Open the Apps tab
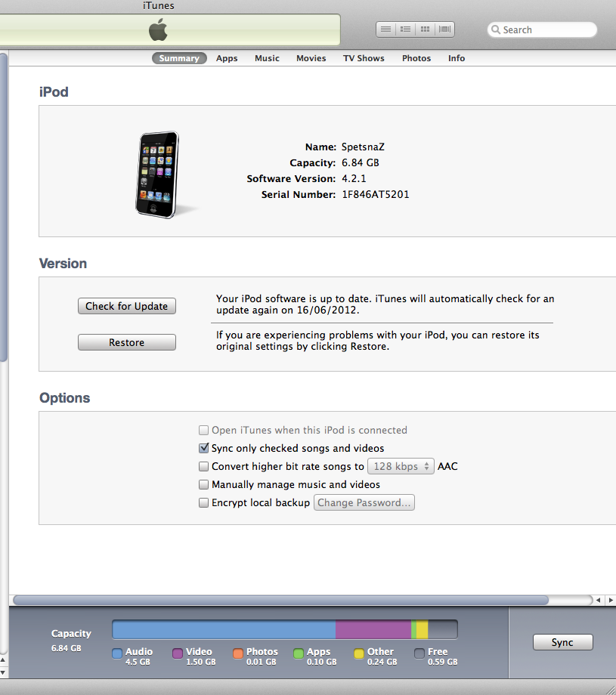This screenshot has width=616, height=695. click(x=227, y=58)
